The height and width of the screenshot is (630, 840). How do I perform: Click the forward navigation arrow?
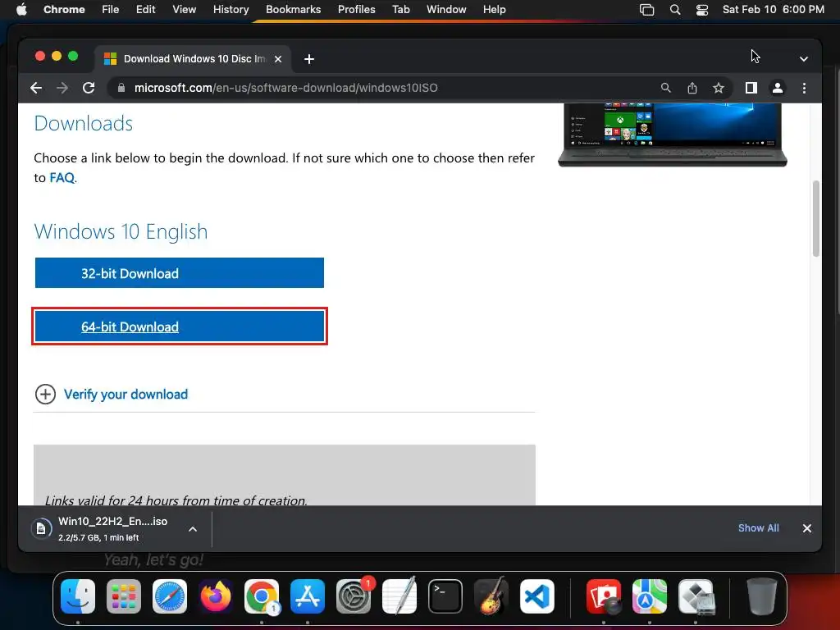pos(62,88)
